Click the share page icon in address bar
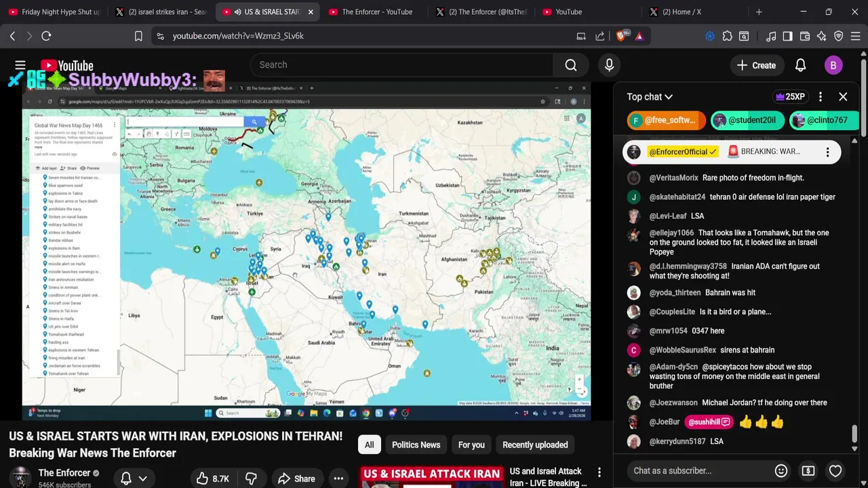Image resolution: width=868 pixels, height=488 pixels. 600,36
